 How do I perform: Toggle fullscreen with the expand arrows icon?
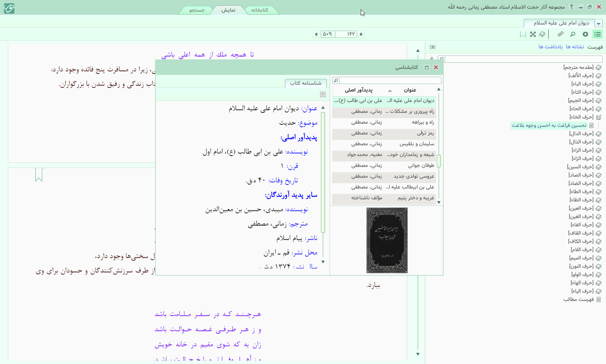[533, 34]
